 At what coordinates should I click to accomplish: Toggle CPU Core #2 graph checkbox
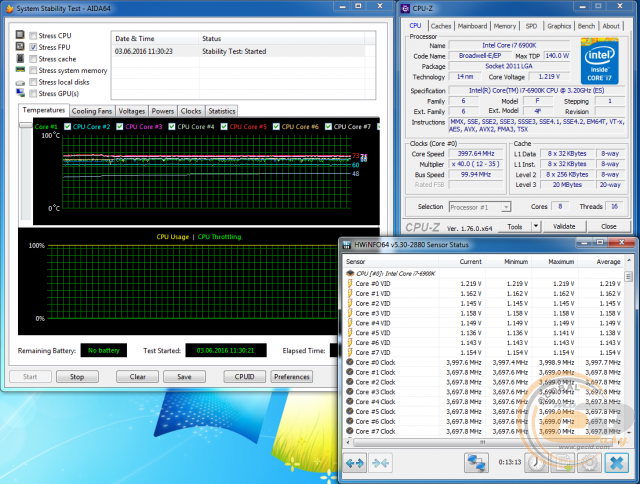(68, 127)
